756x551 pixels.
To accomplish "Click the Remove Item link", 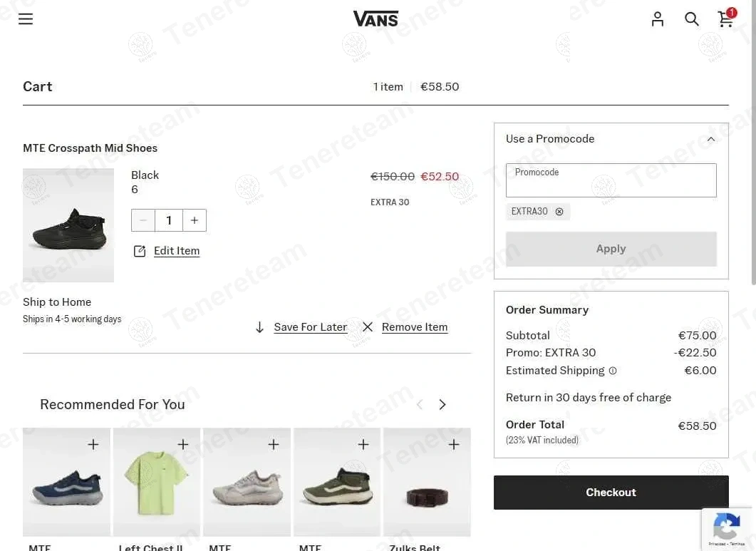I will coord(414,327).
